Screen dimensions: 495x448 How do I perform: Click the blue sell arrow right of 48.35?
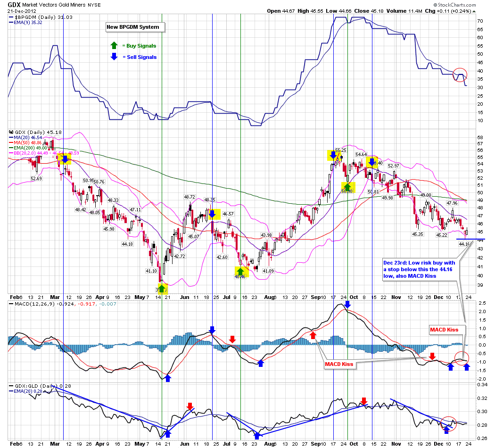point(213,214)
